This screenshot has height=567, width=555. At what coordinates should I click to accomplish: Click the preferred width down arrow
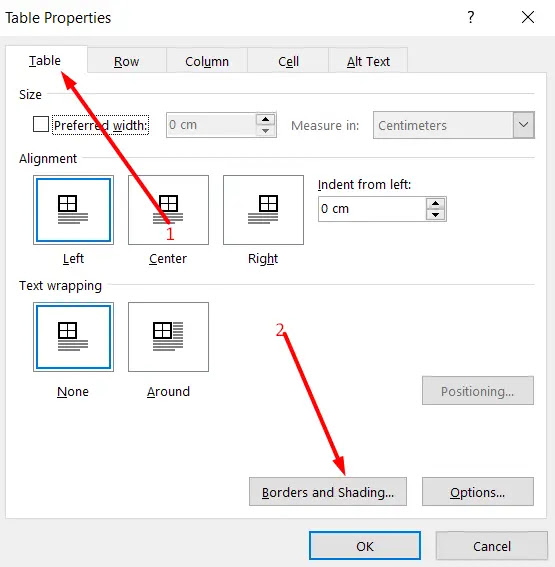click(265, 131)
